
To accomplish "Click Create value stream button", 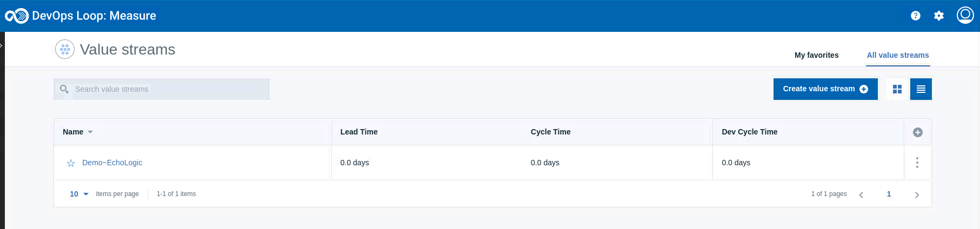I will [825, 89].
